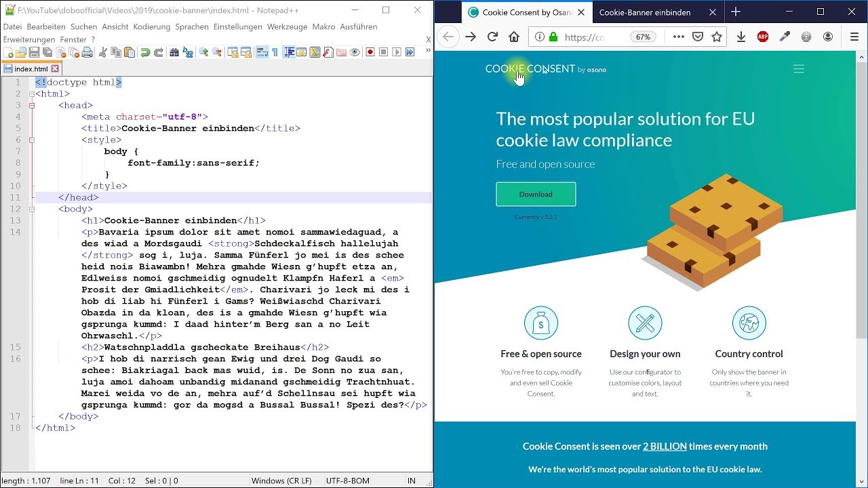The image size is (868, 488).
Task: Switch to the Cookie-Banner einbinden browser tab
Action: 645,12
